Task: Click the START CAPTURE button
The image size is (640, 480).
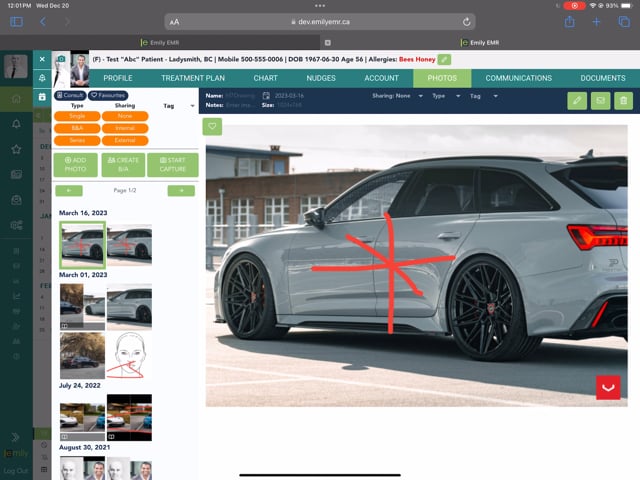Action: point(173,165)
